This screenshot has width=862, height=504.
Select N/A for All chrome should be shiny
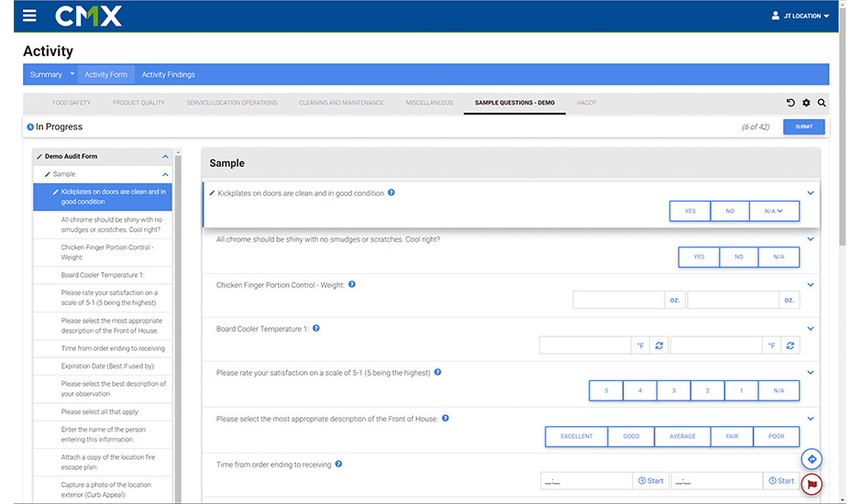click(x=779, y=257)
